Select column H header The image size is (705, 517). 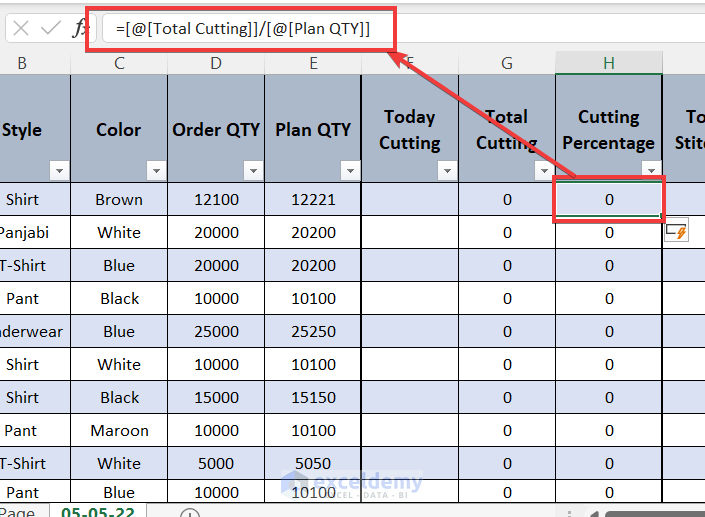[608, 63]
